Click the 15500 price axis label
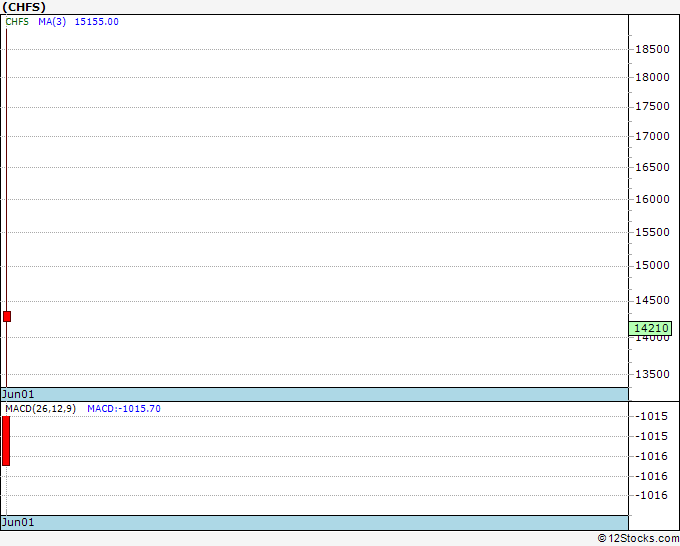Screen dimensions: 680x546 click(x=652, y=232)
